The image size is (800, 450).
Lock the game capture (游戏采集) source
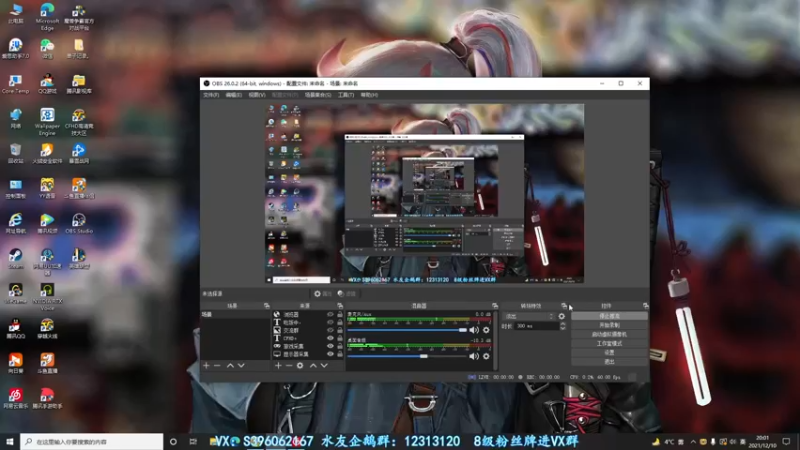pyautogui.click(x=340, y=346)
